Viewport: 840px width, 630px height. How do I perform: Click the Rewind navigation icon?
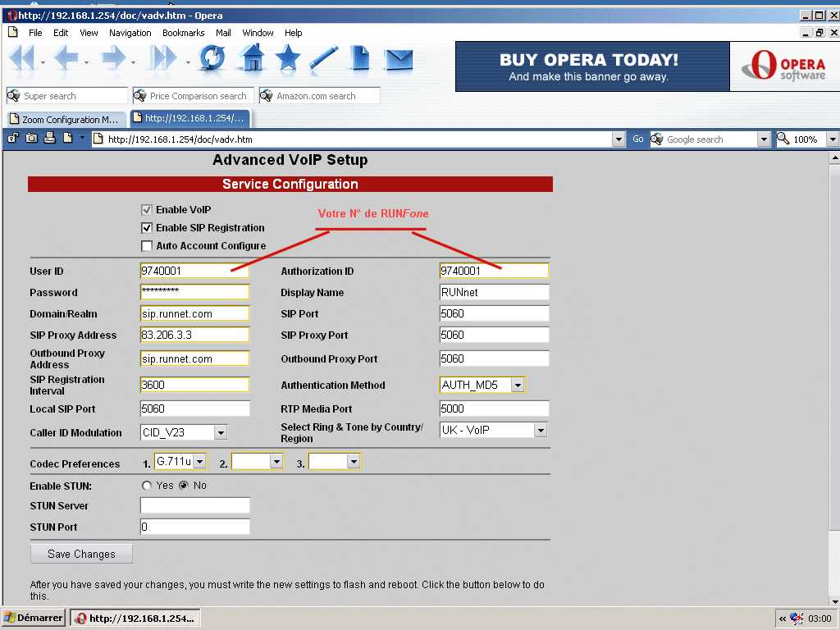tap(22, 58)
